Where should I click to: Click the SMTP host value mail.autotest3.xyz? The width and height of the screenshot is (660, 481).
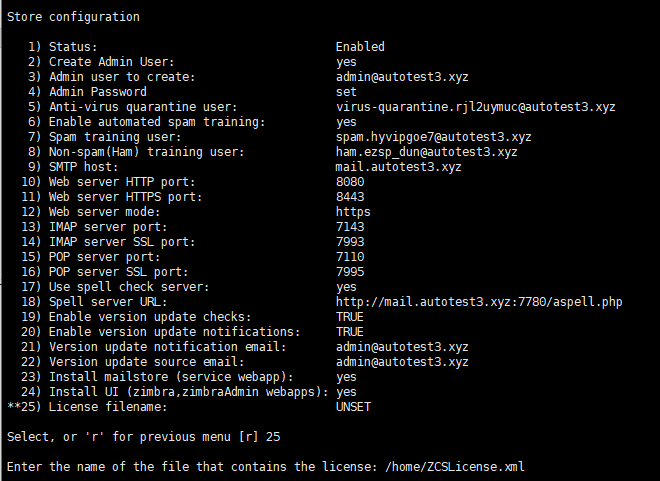coord(399,167)
